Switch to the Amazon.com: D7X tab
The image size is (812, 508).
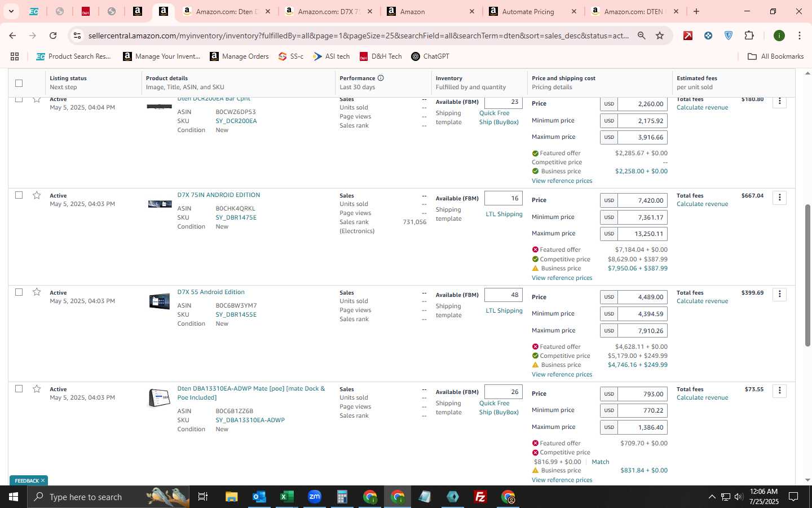[x=329, y=11]
